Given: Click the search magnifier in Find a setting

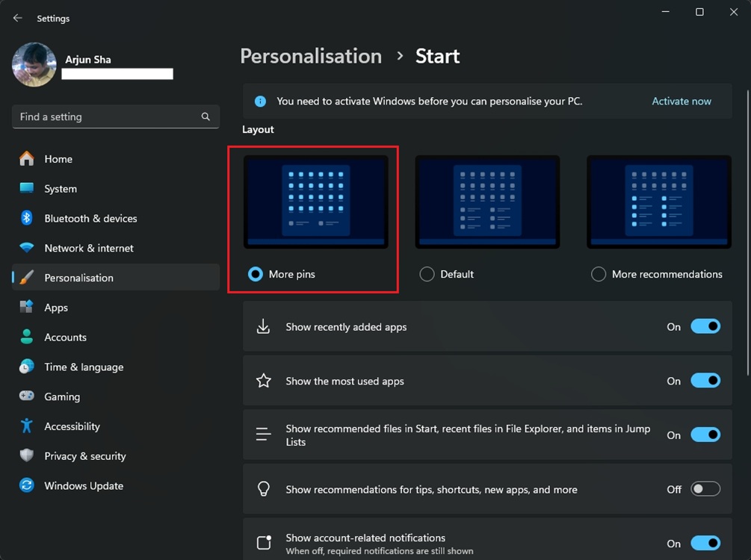Looking at the screenshot, I should coord(205,116).
